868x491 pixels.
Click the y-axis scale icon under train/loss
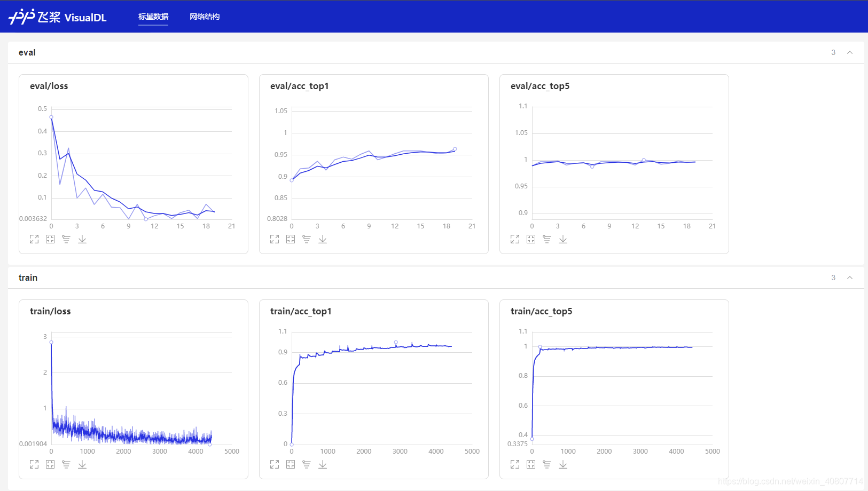(66, 464)
